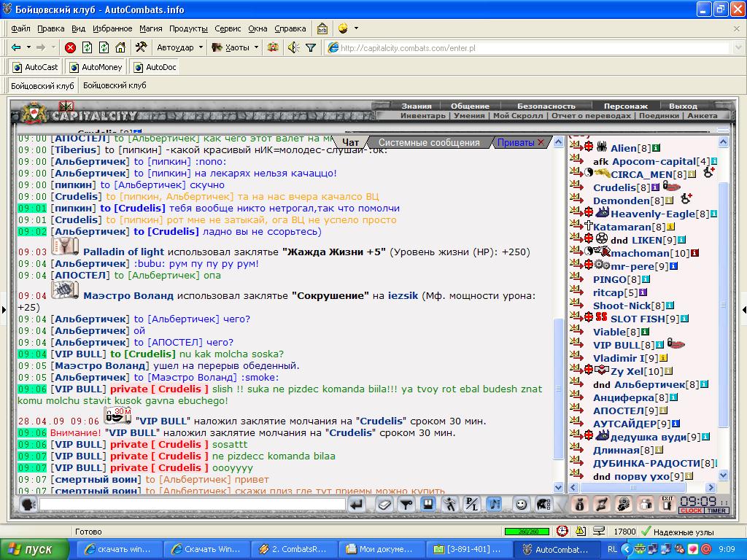Viewport: 747px width, 560px height.
Task: Click the speaking head icon by input
Action: (x=28, y=504)
